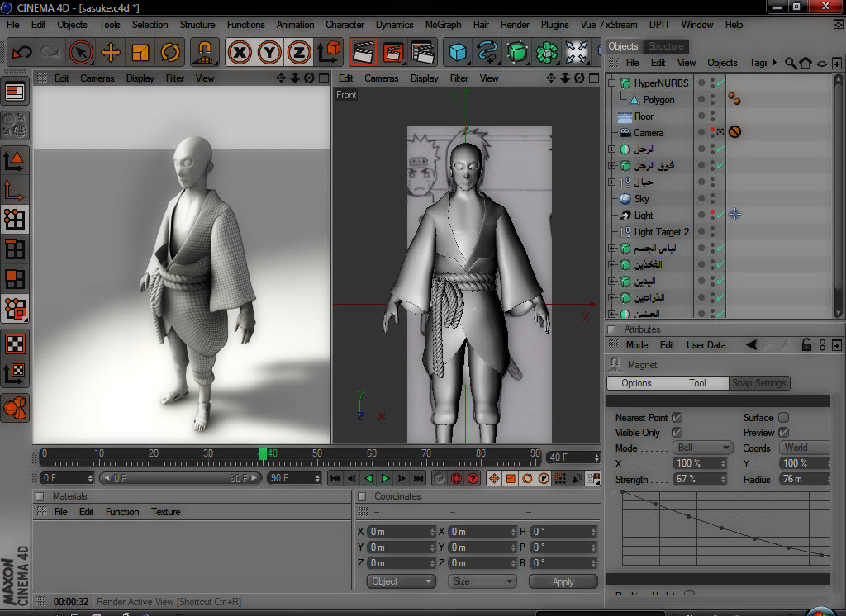This screenshot has height=616, width=846.
Task: Click the coordinate system cube icon
Action: [329, 52]
